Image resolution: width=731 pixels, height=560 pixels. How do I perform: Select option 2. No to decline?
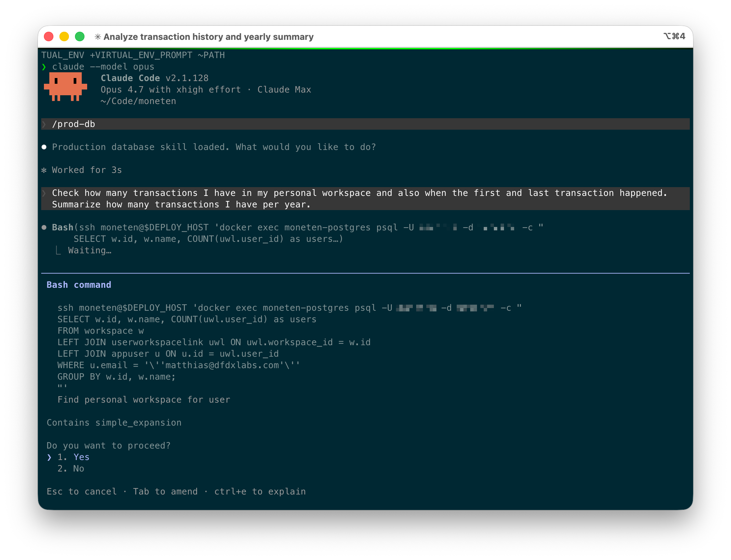tap(71, 468)
